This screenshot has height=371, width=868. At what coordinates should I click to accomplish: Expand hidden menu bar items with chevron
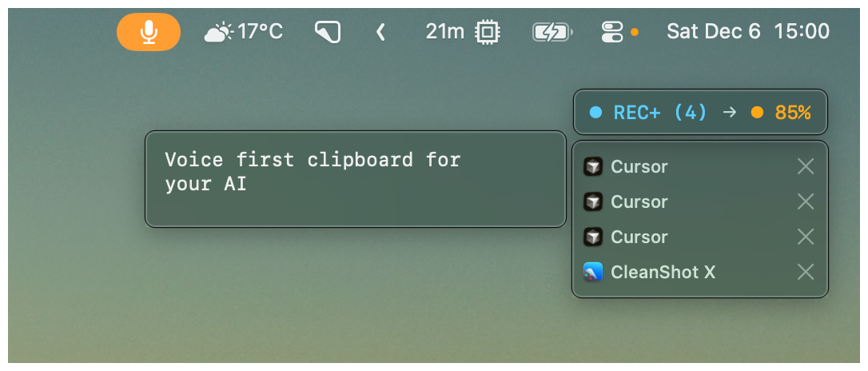point(380,31)
